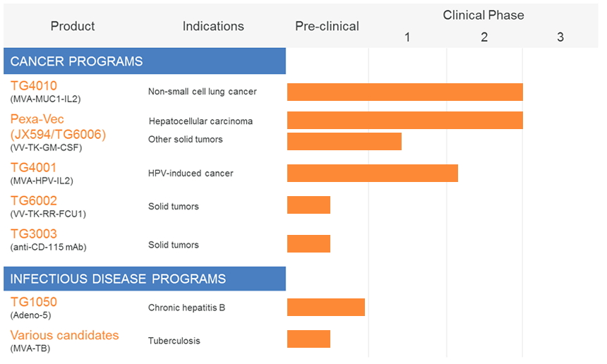Select the Indications column header
Screen dimensions: 607x364
point(213,27)
